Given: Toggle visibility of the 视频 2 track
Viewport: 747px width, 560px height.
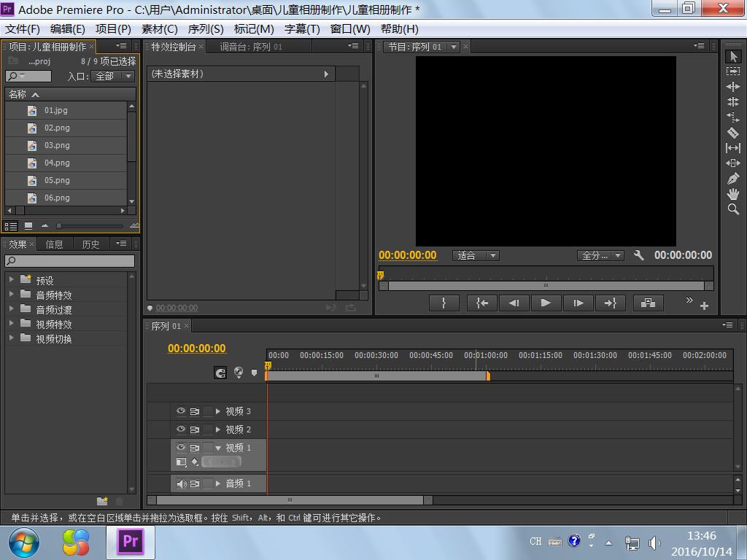Looking at the screenshot, I should pos(181,429).
